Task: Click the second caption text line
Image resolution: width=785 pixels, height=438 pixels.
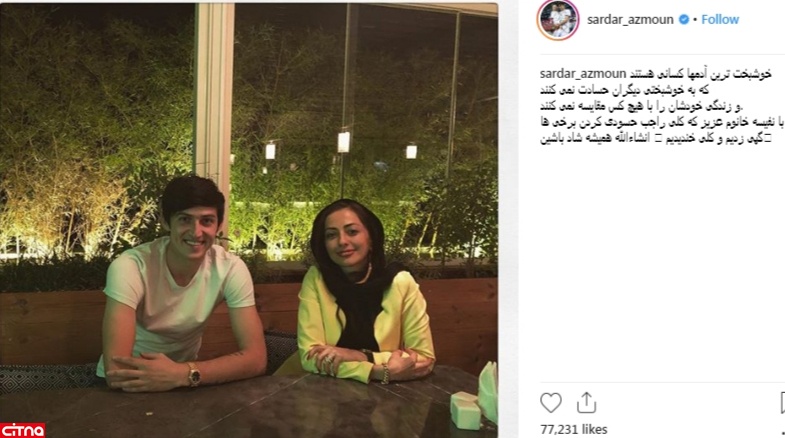Action: point(654,91)
